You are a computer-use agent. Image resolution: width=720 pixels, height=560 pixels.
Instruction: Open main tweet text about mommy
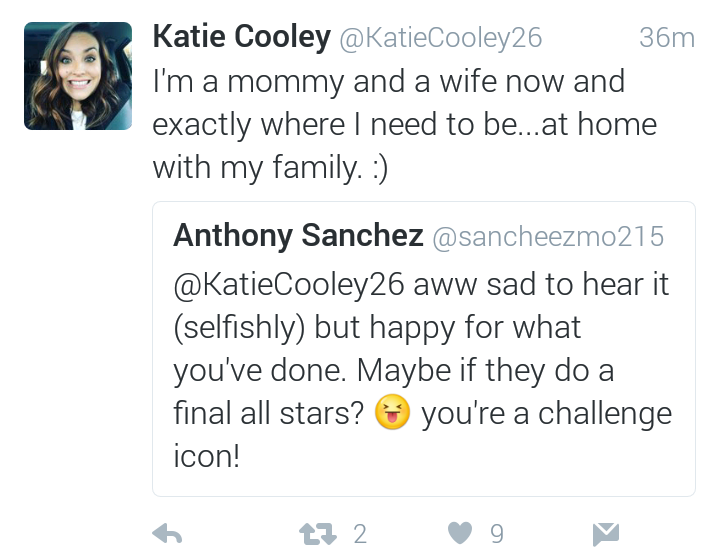(405, 124)
